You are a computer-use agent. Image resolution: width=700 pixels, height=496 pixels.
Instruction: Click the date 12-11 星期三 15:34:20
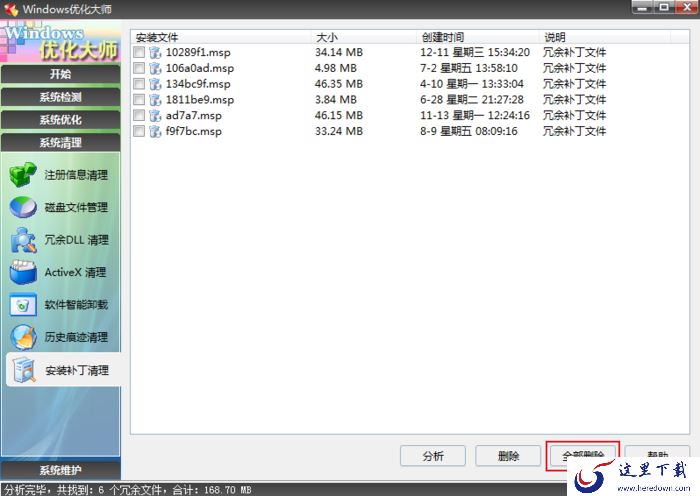(x=475, y=52)
